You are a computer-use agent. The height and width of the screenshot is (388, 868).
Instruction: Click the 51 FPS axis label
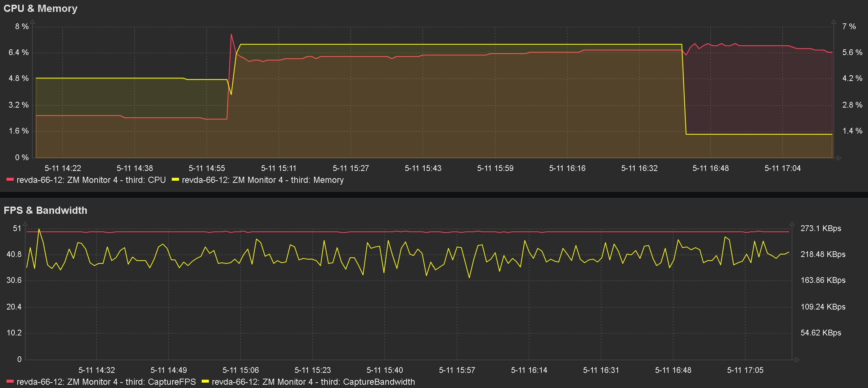point(17,229)
